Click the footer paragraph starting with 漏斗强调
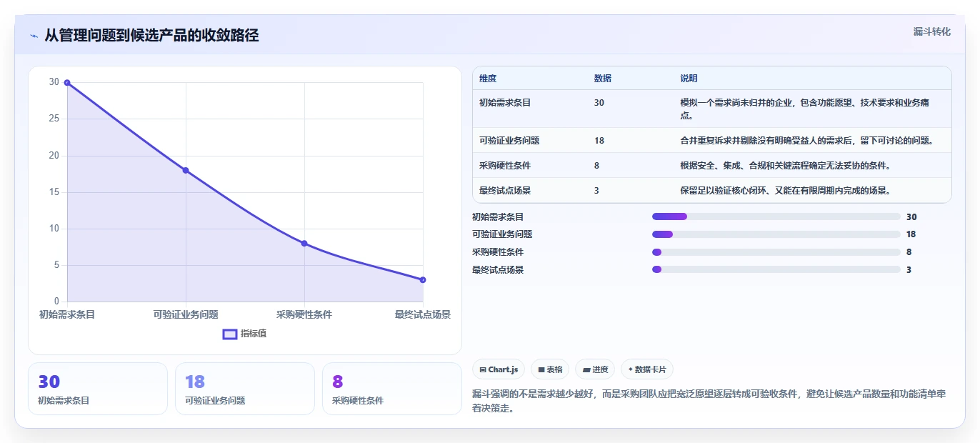 (709, 401)
